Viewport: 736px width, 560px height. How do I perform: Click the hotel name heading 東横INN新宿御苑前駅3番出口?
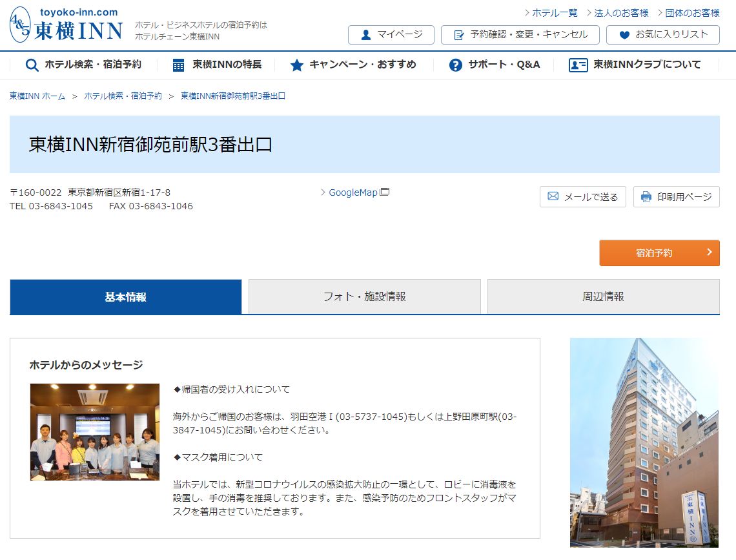pyautogui.click(x=150, y=145)
